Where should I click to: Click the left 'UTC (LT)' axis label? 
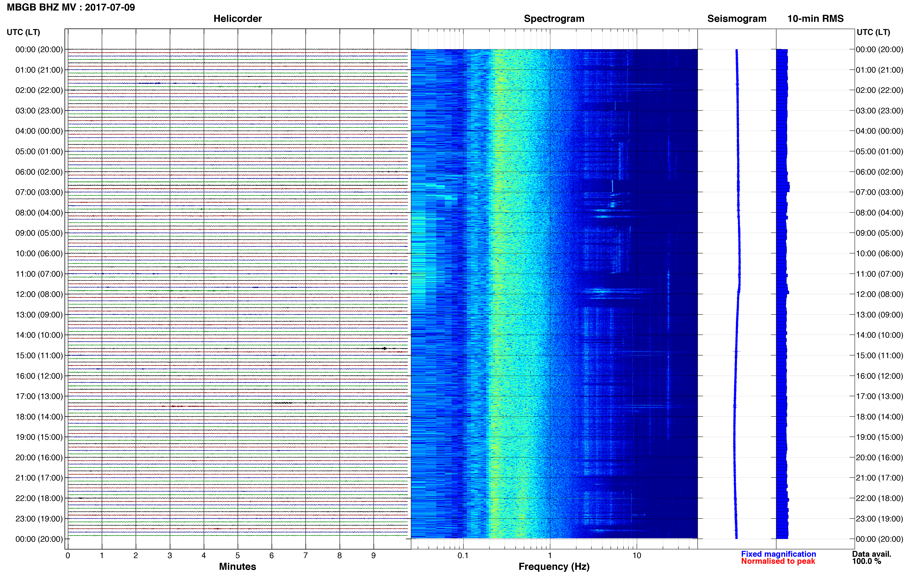[x=23, y=32]
